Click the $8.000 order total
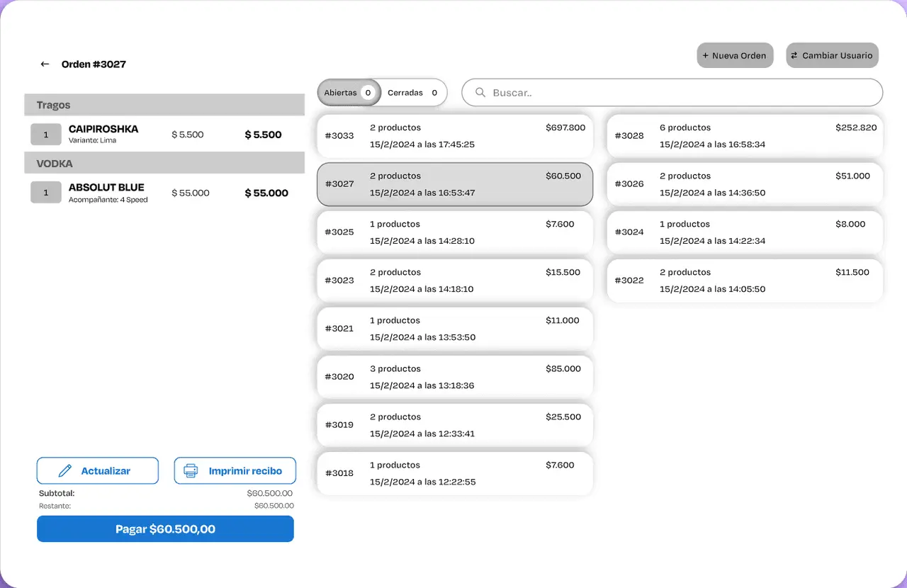This screenshot has height=588, width=907. coord(850,224)
